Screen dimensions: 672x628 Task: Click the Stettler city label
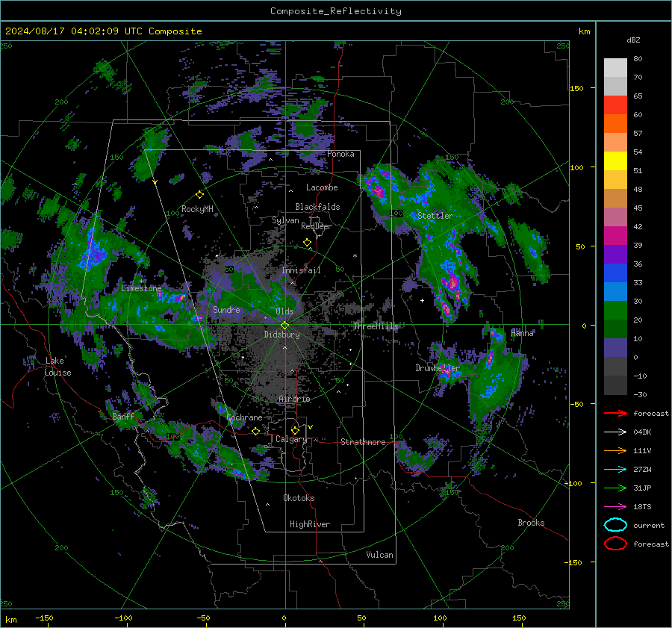pyautogui.click(x=435, y=216)
